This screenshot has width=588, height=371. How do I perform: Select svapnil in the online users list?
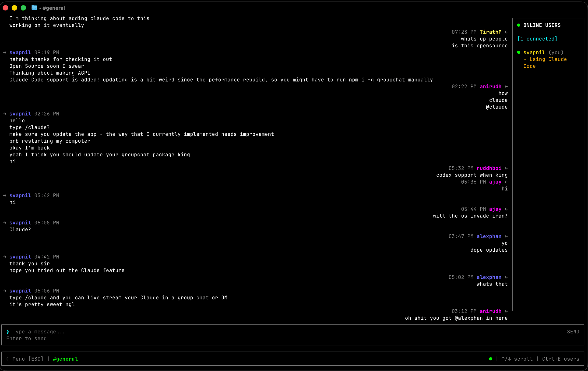[x=534, y=52]
